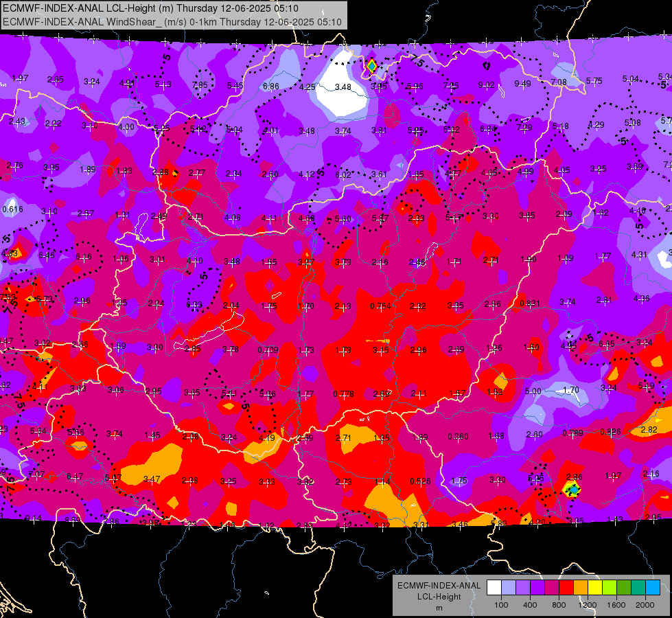
Task: Click the legend tick label 2000
Action: pos(645,605)
